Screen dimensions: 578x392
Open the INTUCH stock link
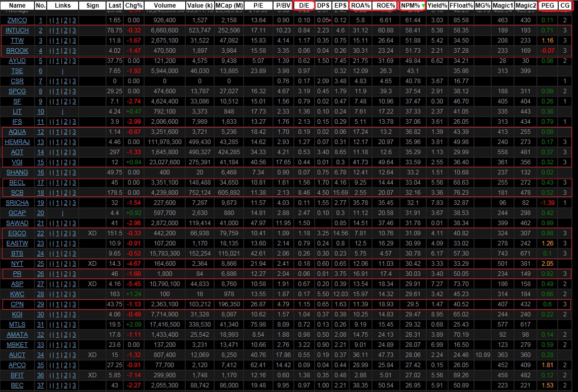(17, 30)
